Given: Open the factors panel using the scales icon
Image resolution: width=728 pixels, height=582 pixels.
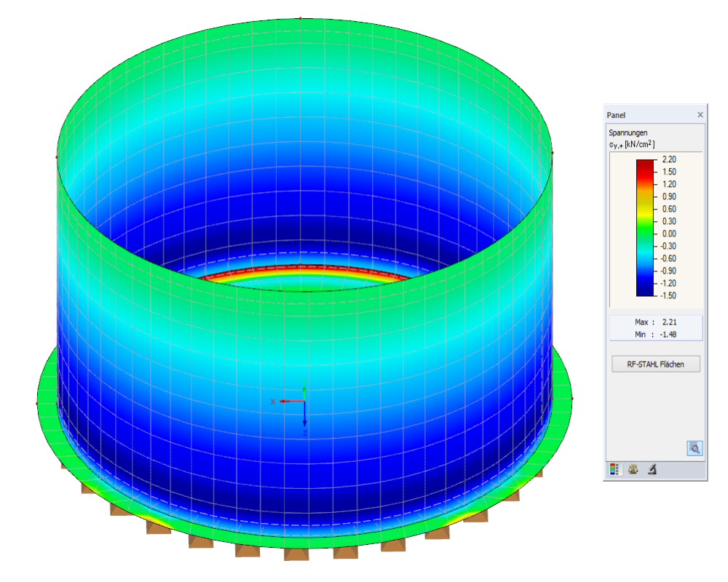Looking at the screenshot, I should point(633,469).
